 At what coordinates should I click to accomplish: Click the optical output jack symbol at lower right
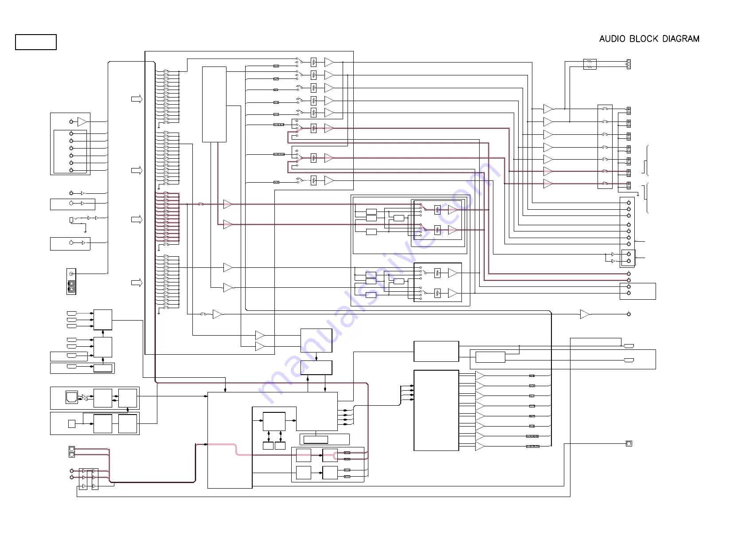click(x=629, y=443)
